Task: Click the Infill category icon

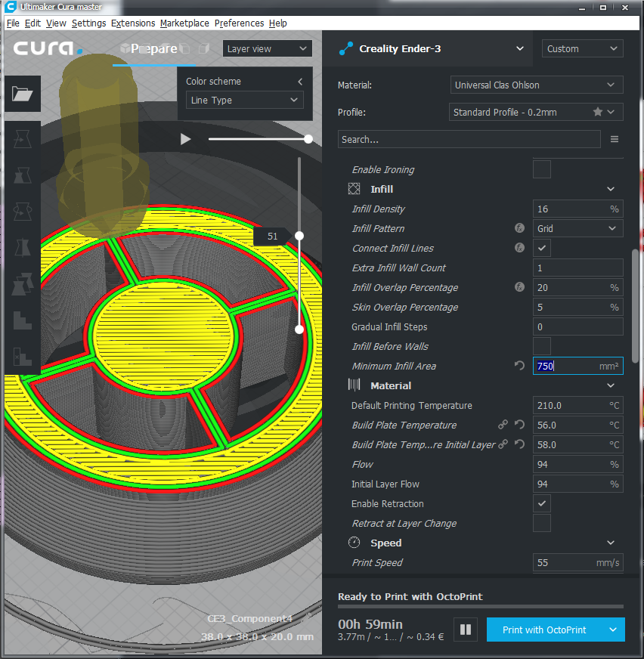Action: [354, 189]
